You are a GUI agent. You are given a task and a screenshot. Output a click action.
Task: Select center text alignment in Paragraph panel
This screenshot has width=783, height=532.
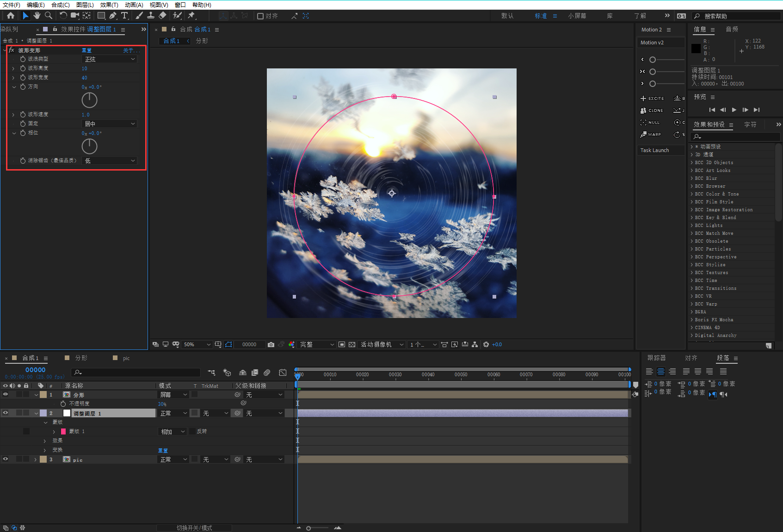pyautogui.click(x=661, y=372)
